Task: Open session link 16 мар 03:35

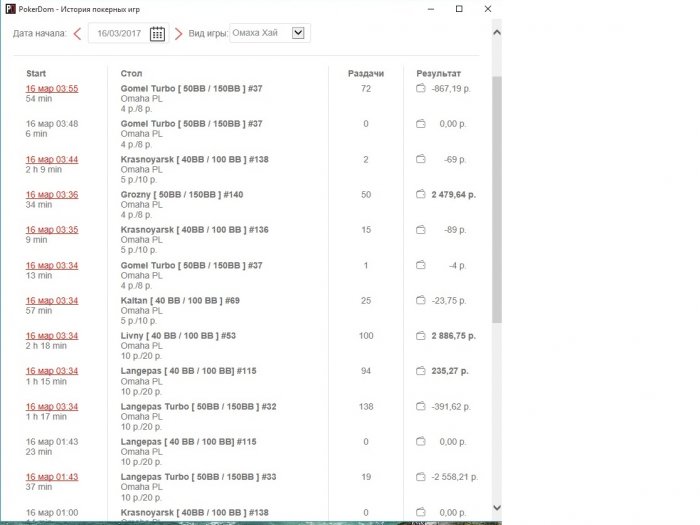Action: pyautogui.click(x=52, y=230)
